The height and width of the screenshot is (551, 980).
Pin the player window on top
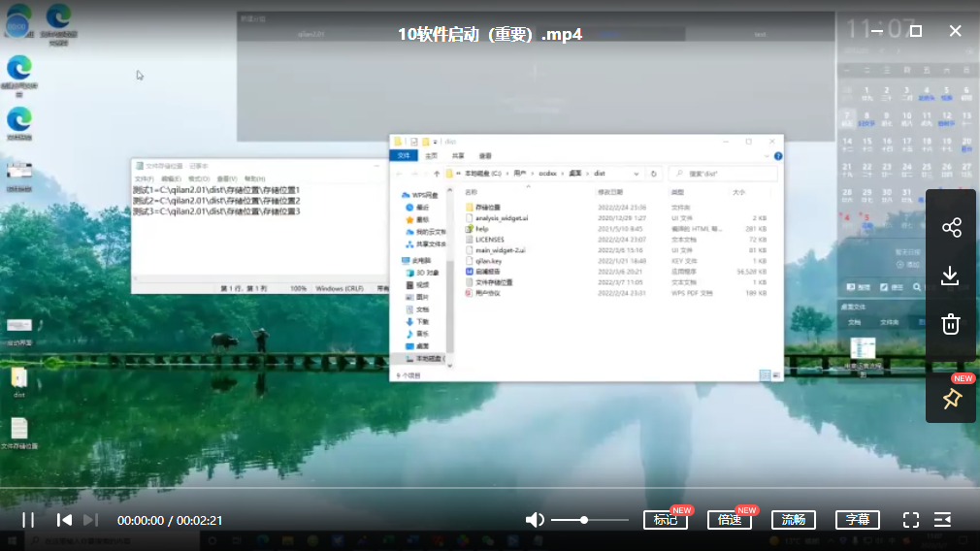point(951,399)
